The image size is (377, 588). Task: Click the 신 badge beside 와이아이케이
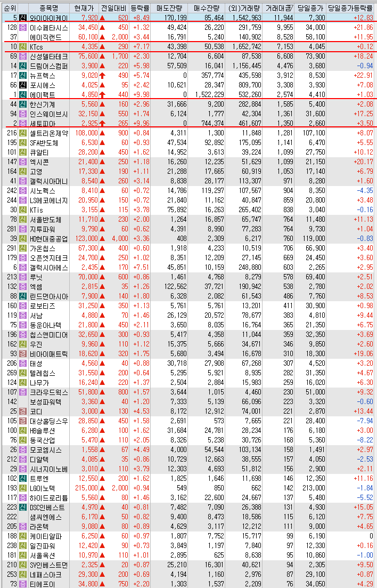[23, 18]
